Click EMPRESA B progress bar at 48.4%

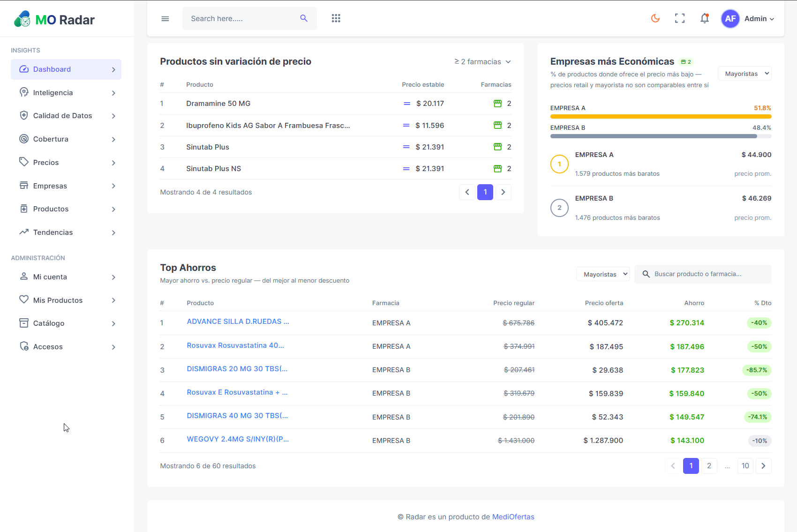[661, 136]
